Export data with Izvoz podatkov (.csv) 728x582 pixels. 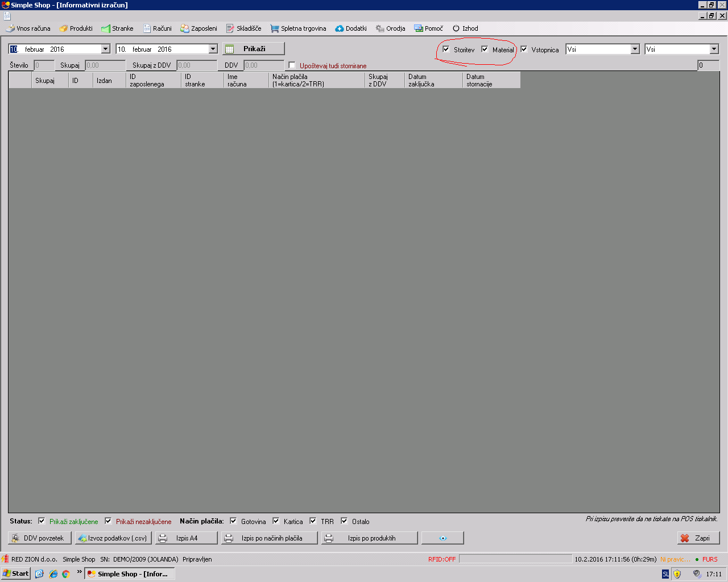tap(113, 538)
